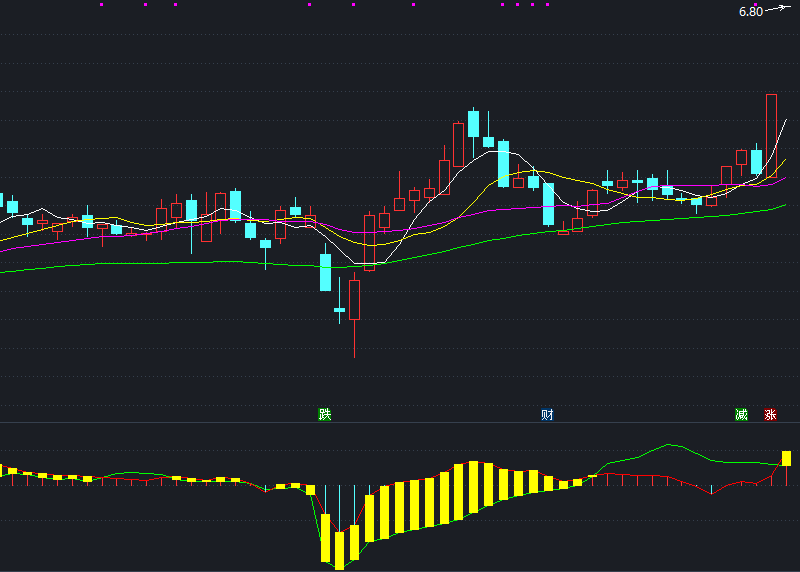The width and height of the screenshot is (800, 572).
Task: Select the third magenta dot from the left
Action: 175,4
